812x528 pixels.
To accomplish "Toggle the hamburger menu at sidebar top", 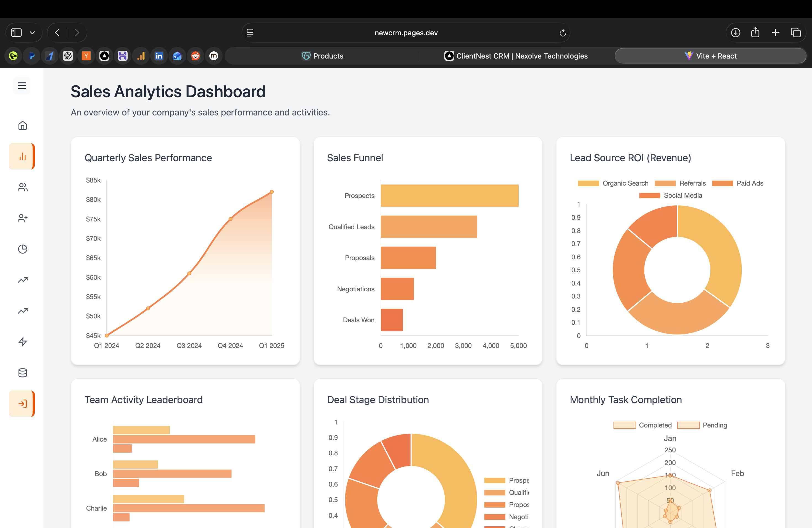I will click(22, 85).
